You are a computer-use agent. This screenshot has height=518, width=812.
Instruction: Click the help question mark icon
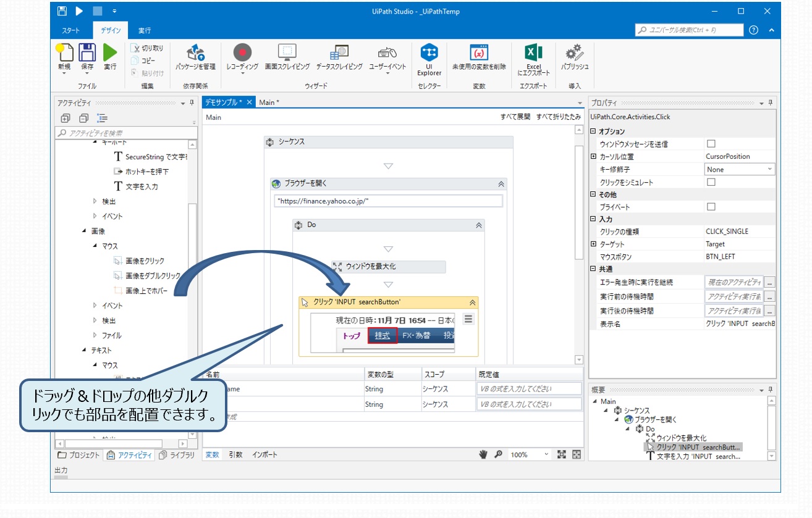click(753, 30)
